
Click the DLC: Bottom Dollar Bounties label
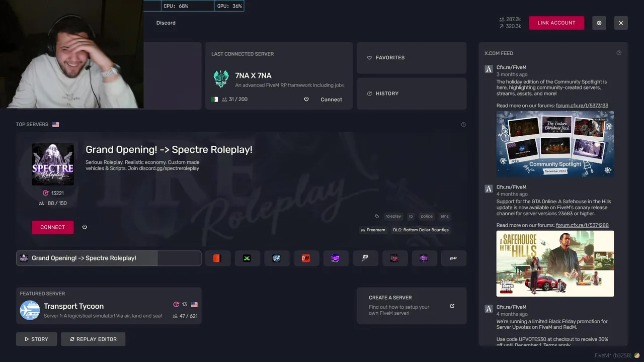(421, 230)
